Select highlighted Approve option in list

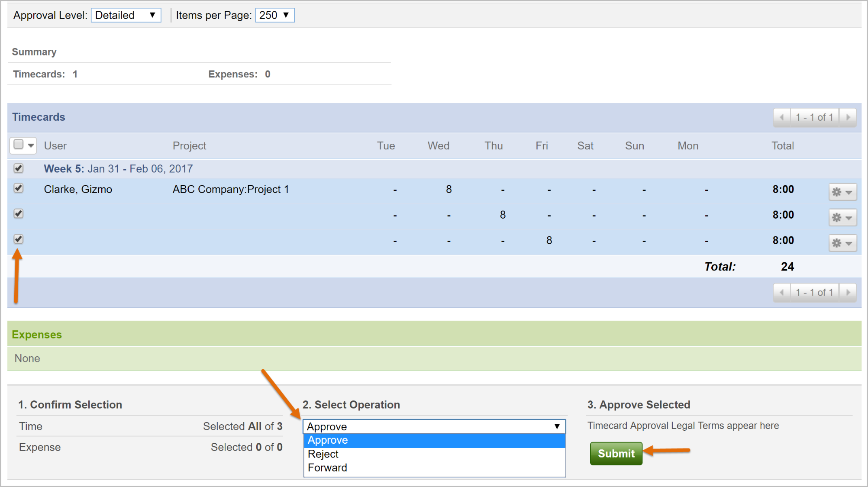click(x=434, y=441)
